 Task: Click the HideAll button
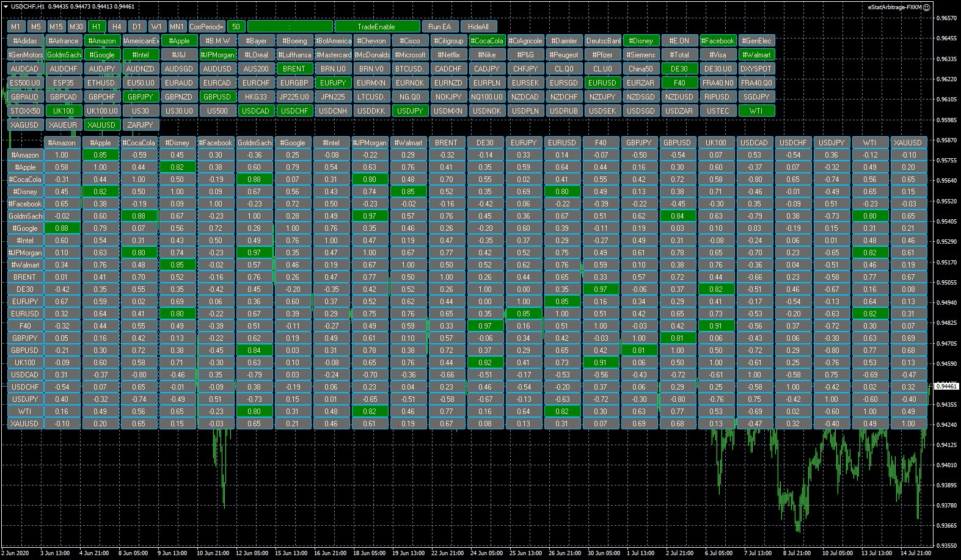pyautogui.click(x=478, y=27)
